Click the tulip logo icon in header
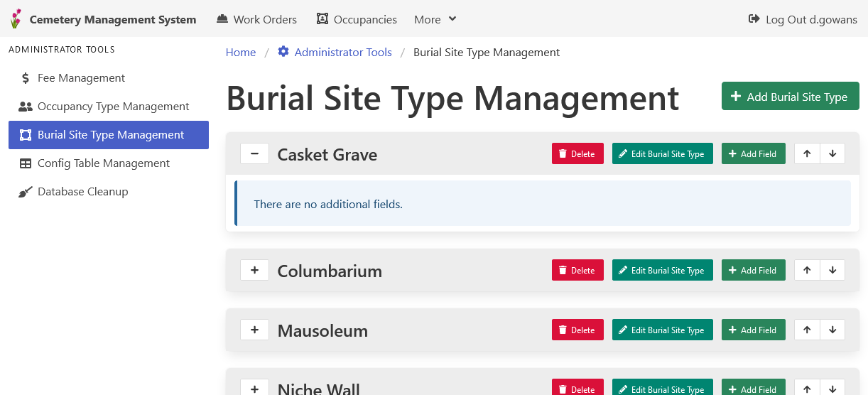The height and width of the screenshot is (395, 868). click(x=16, y=19)
